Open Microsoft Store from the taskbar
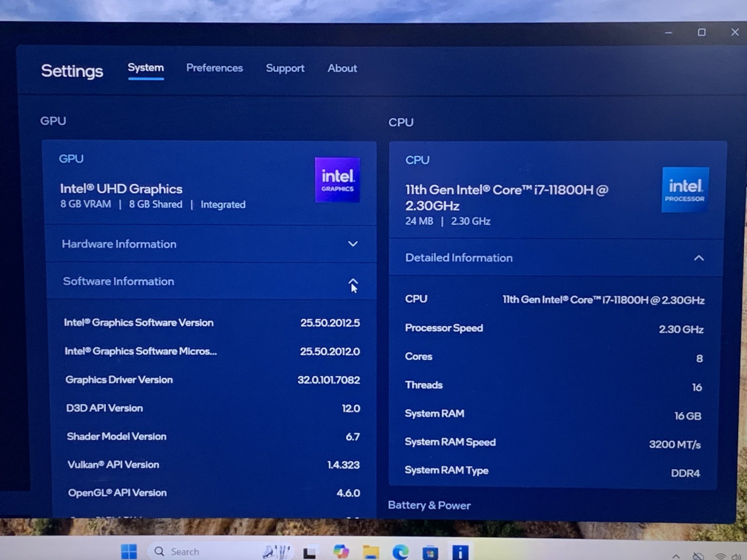This screenshot has width=747, height=560. [x=430, y=553]
